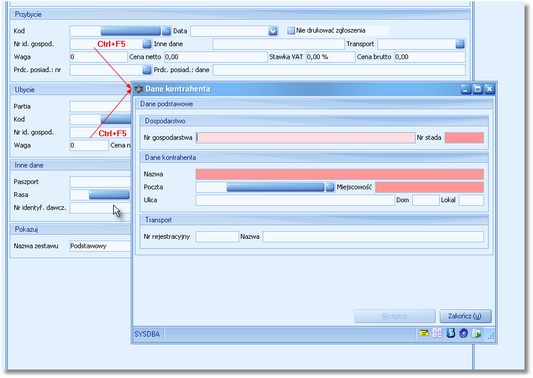Open the Kod lookup button in Przybycie
Screen dimensions: 533x378
pos(166,31)
